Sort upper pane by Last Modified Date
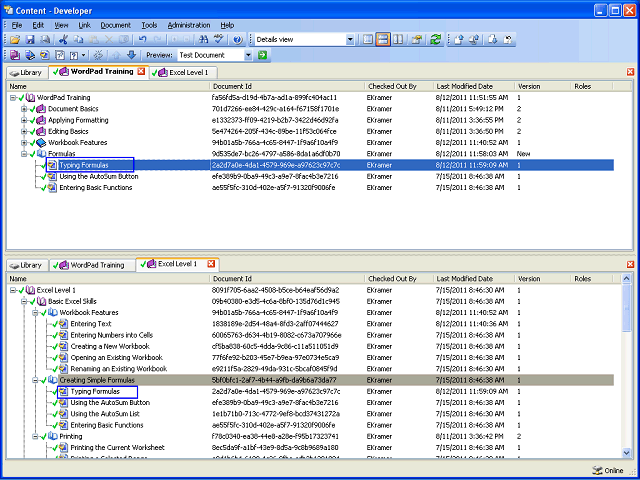 point(474,87)
